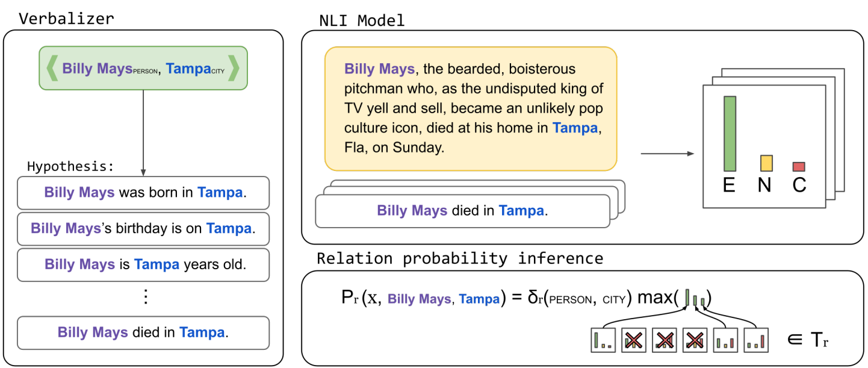Click the stacked 'Billy Mays died in Tampa' card in NLI Model
This screenshot has width=868, height=368.
pos(462,211)
